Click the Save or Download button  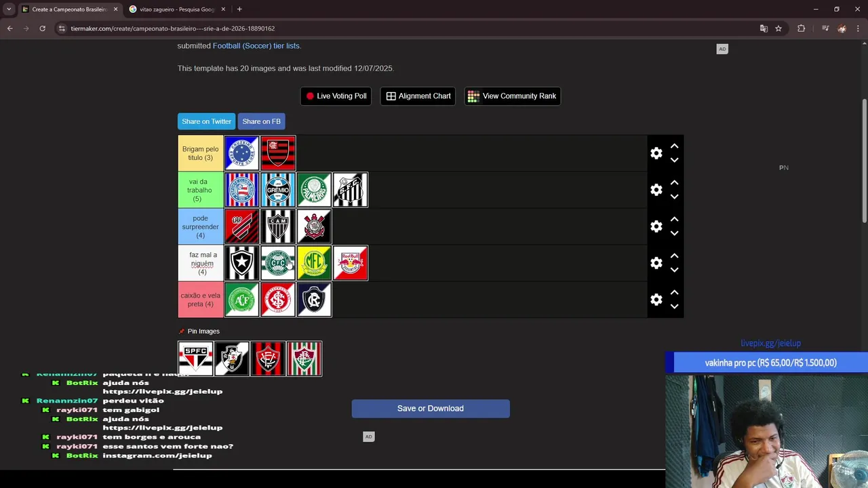click(x=431, y=409)
